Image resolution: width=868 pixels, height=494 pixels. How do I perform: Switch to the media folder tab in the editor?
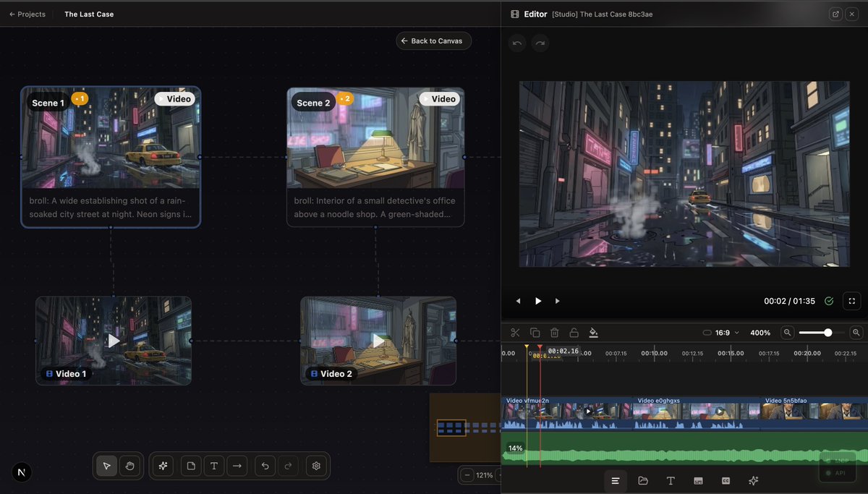[x=642, y=480]
